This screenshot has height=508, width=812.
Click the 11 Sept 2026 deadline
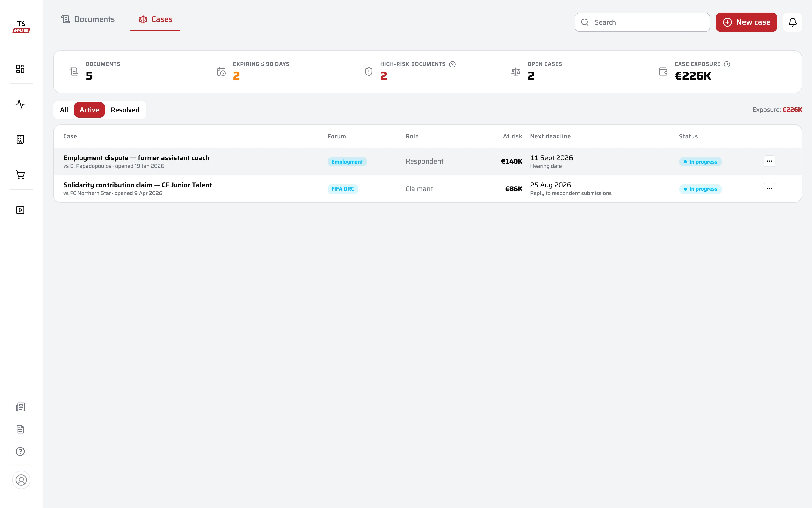tap(551, 158)
